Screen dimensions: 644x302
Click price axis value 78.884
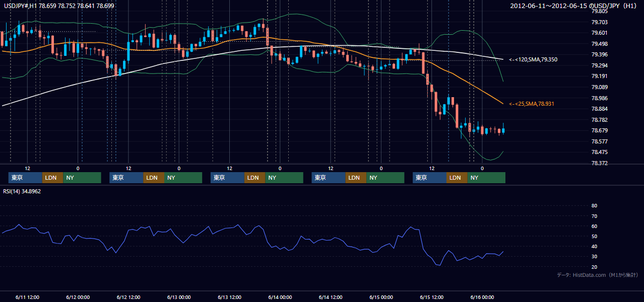coord(600,109)
